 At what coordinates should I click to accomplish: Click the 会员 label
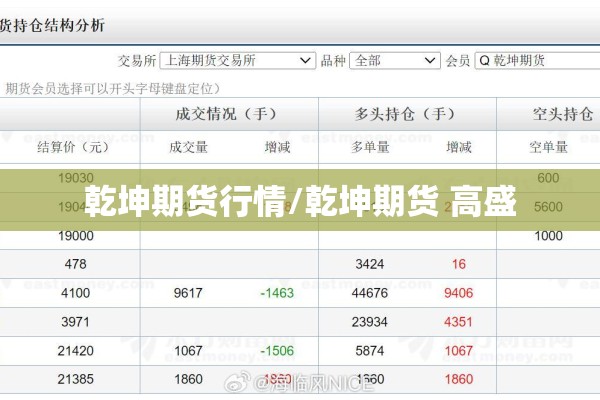[x=458, y=61]
